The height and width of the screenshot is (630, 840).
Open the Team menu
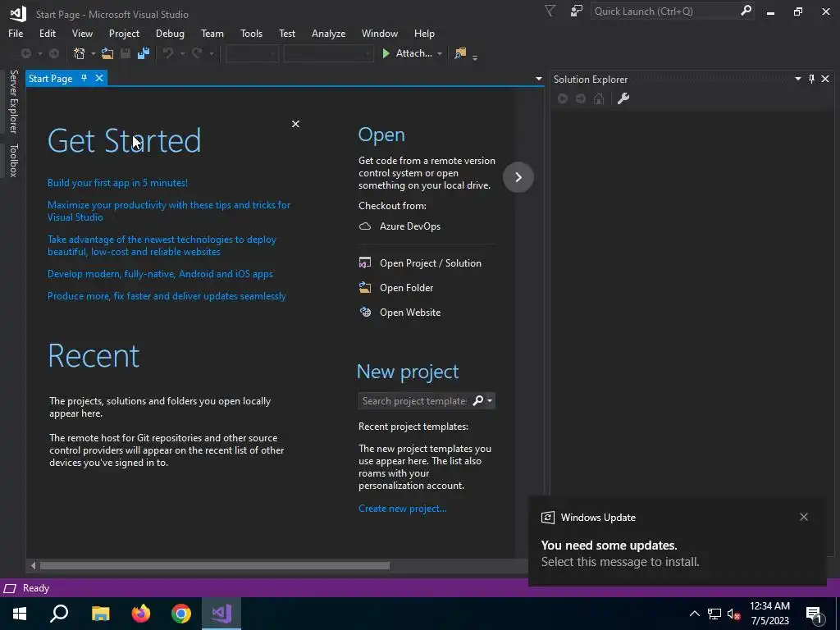(x=212, y=33)
